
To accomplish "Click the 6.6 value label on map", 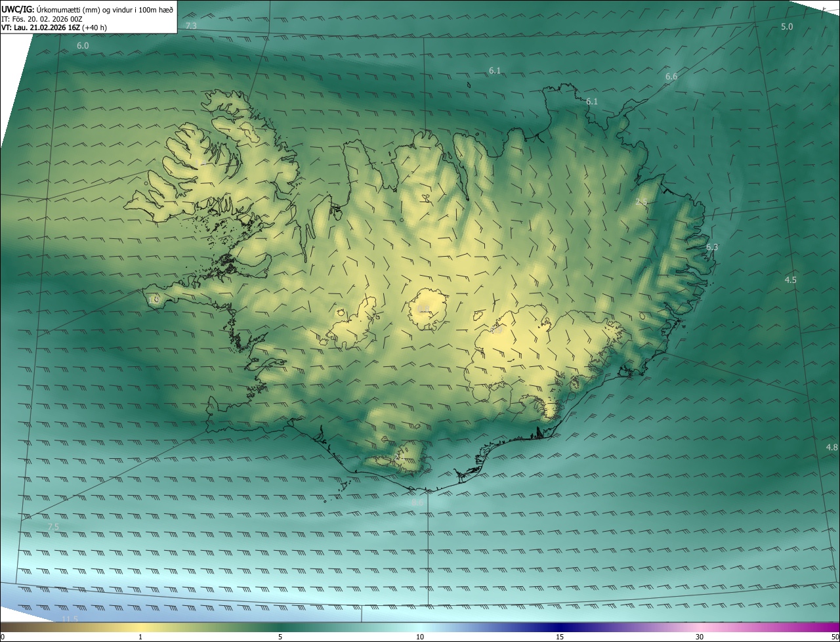I will pos(671,77).
